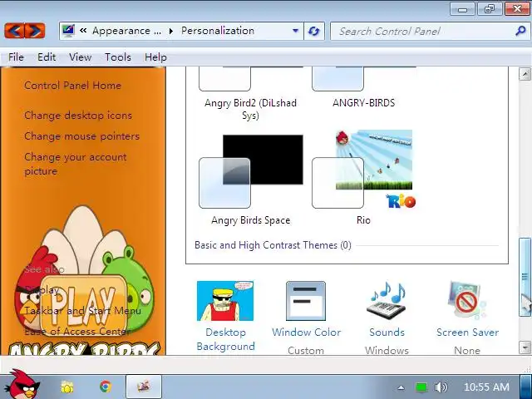Click the Search Control Panel field

click(430, 32)
